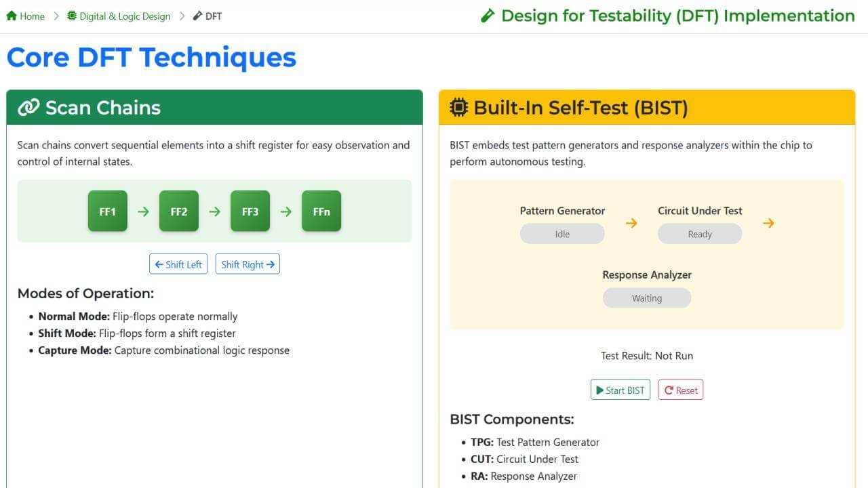The image size is (868, 488).
Task: Click the 'Test Result: Not Run' text
Action: click(647, 355)
